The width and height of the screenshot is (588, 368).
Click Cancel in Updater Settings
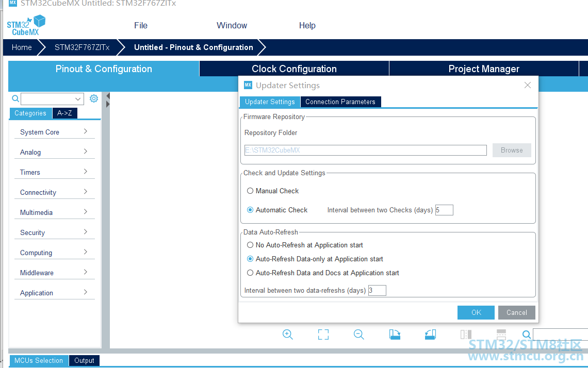tap(516, 312)
